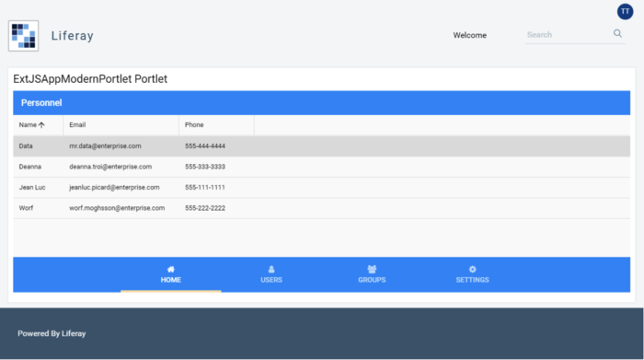644x360 pixels.
Task: Toggle the Name column sort arrow
Action: click(41, 125)
